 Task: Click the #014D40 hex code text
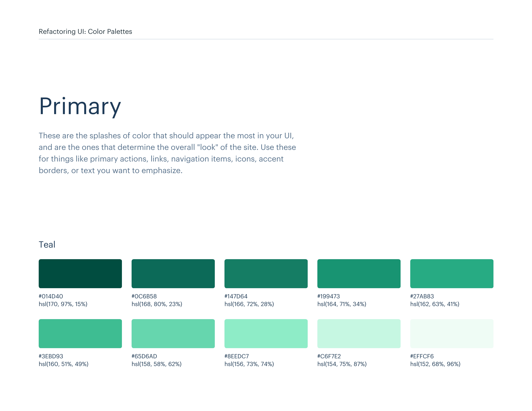(51, 296)
